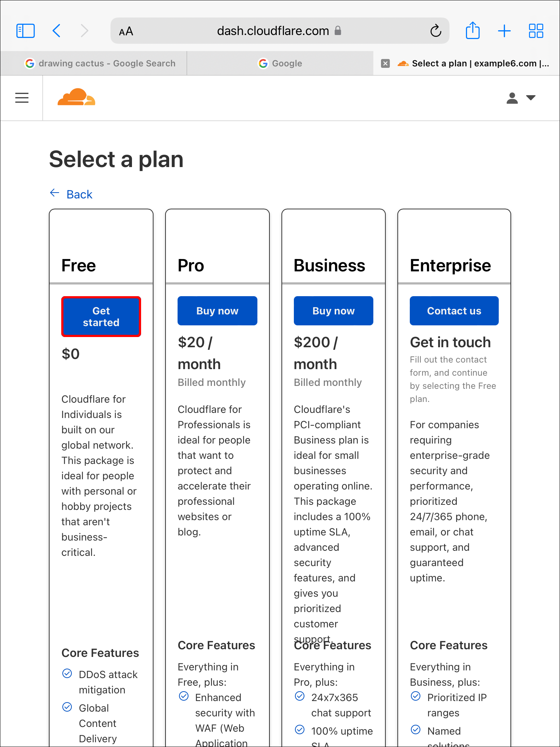This screenshot has width=560, height=747.
Task: Switch to the Google tab
Action: point(280,63)
